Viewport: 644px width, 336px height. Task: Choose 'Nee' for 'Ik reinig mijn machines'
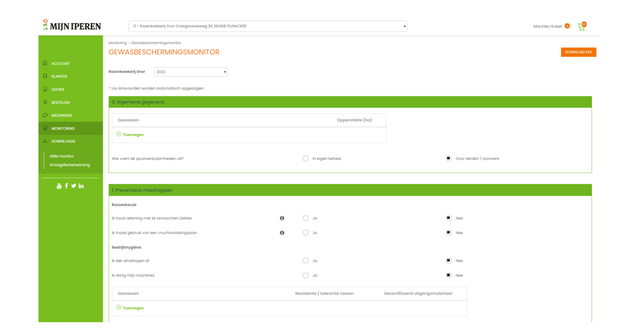(x=449, y=275)
